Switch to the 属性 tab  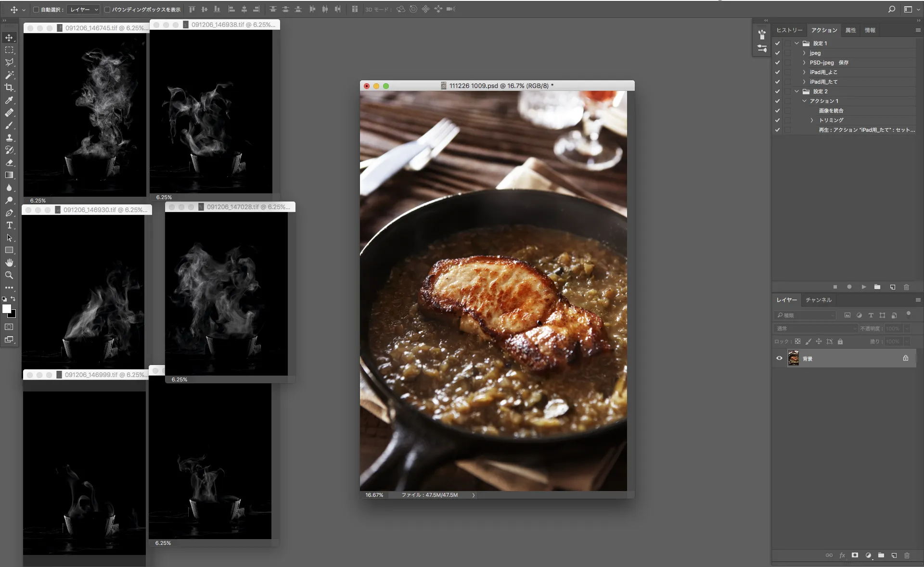tap(850, 30)
